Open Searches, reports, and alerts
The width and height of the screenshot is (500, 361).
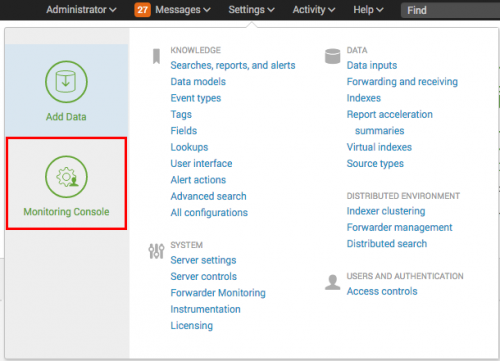click(233, 65)
